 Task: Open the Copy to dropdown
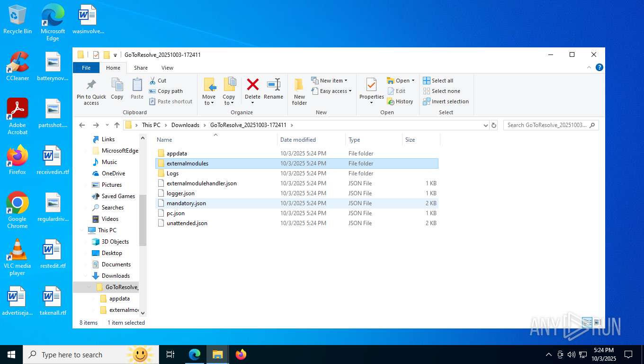point(229,91)
